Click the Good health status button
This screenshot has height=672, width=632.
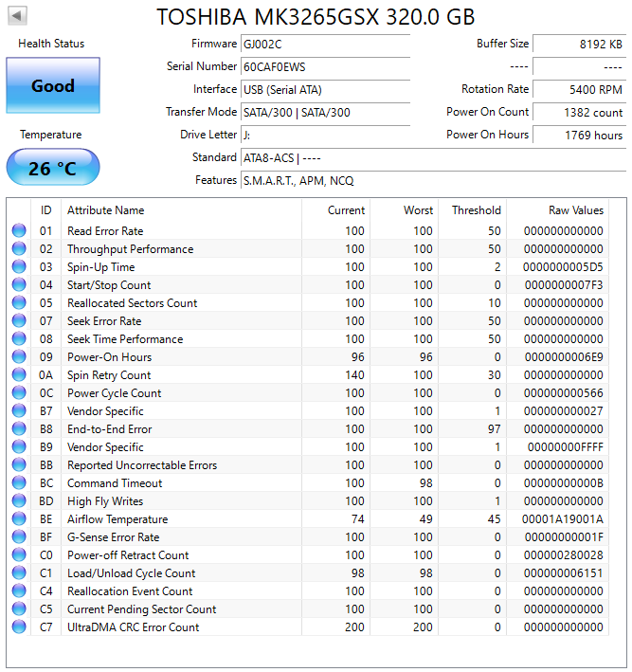tap(53, 85)
